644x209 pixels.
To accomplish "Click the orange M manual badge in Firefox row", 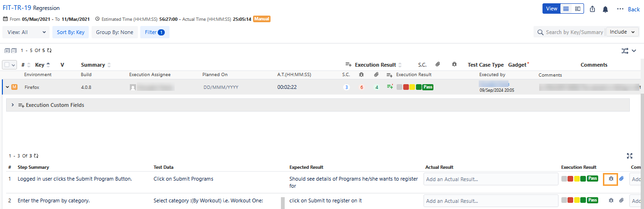I will click(15, 87).
